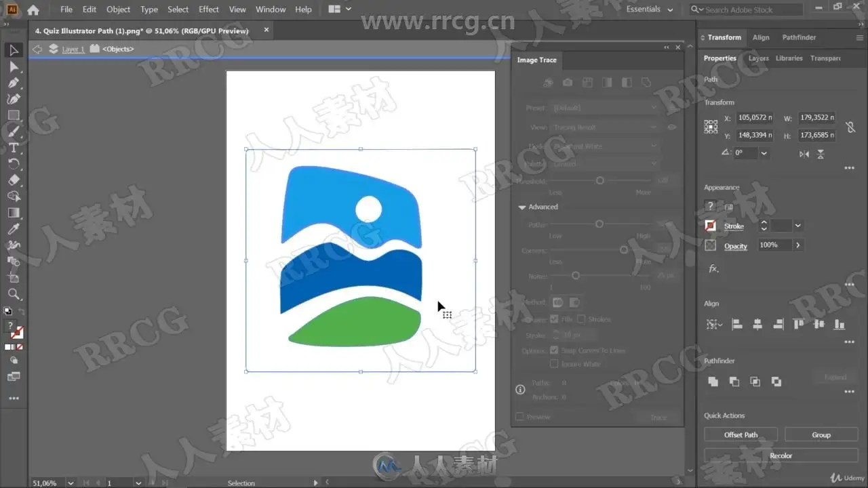Click Horizontal Align Left icon
868x488 pixels.
click(x=737, y=325)
